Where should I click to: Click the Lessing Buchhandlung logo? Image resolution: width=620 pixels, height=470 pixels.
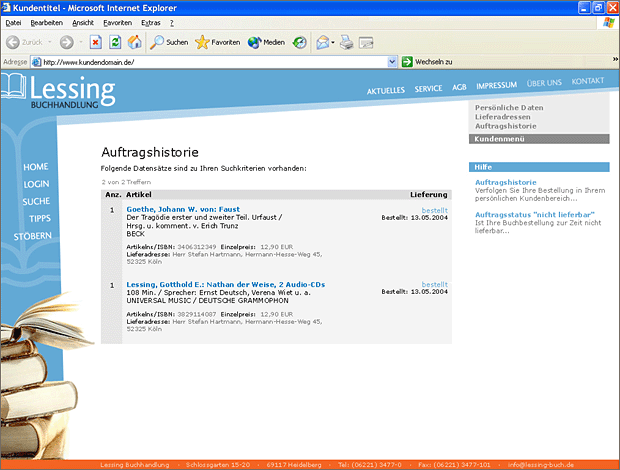click(x=59, y=92)
